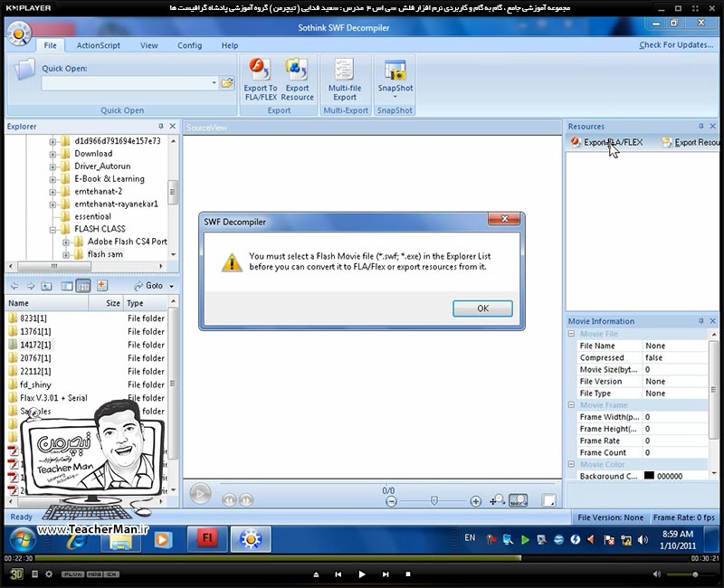Go back in the file browser

14,286
